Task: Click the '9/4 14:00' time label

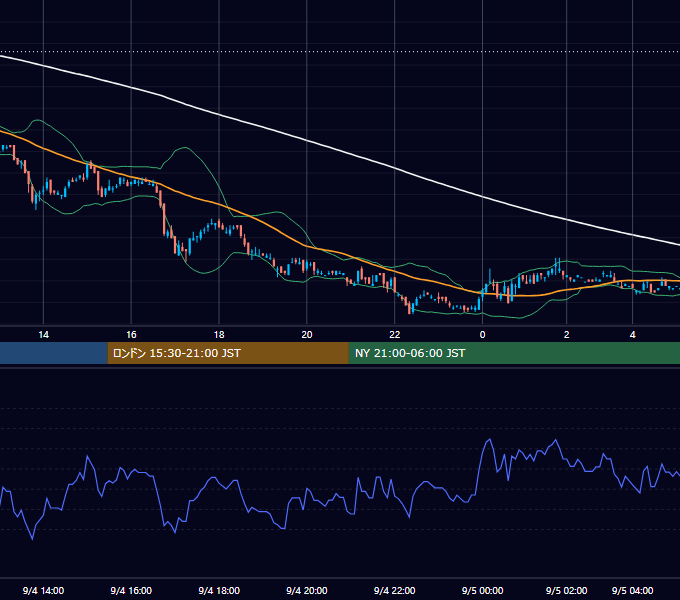Action: (x=43, y=590)
